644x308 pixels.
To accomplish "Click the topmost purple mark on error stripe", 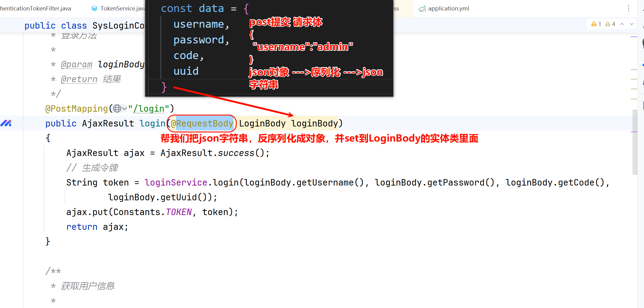I will pyautogui.click(x=634, y=37).
